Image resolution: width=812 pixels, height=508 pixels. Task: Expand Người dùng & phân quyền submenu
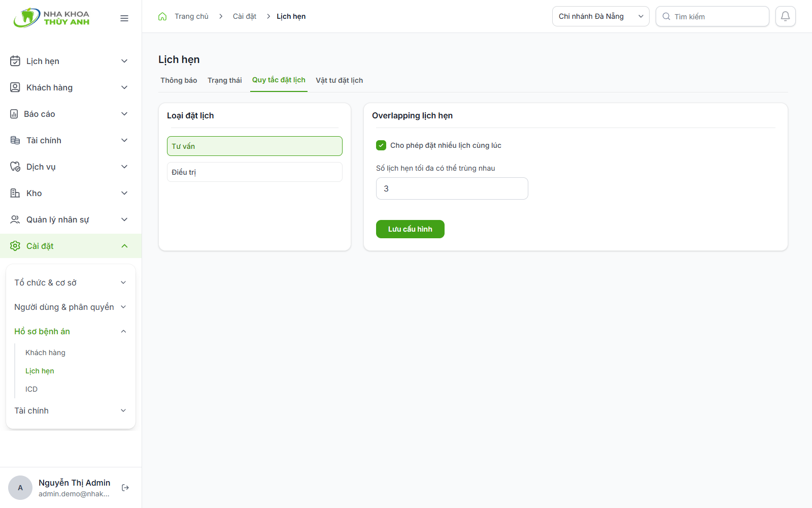[x=71, y=307]
